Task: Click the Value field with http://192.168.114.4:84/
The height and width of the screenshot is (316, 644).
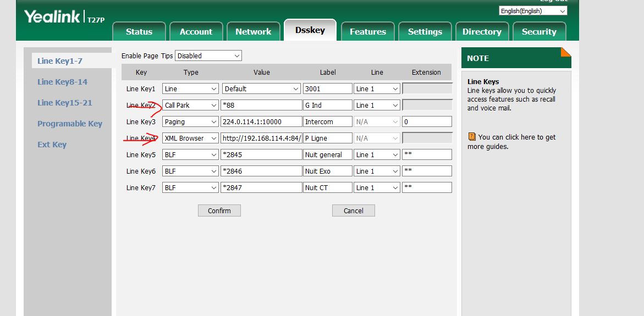Action: click(x=261, y=138)
